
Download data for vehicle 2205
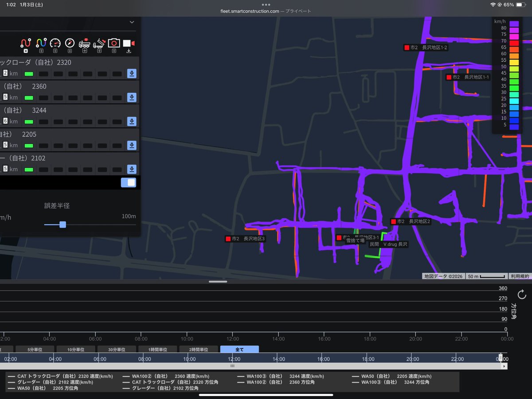point(132,145)
